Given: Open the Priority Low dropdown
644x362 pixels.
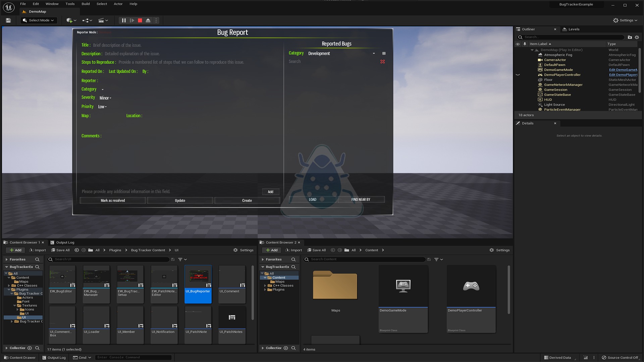Looking at the screenshot, I should [x=102, y=107].
